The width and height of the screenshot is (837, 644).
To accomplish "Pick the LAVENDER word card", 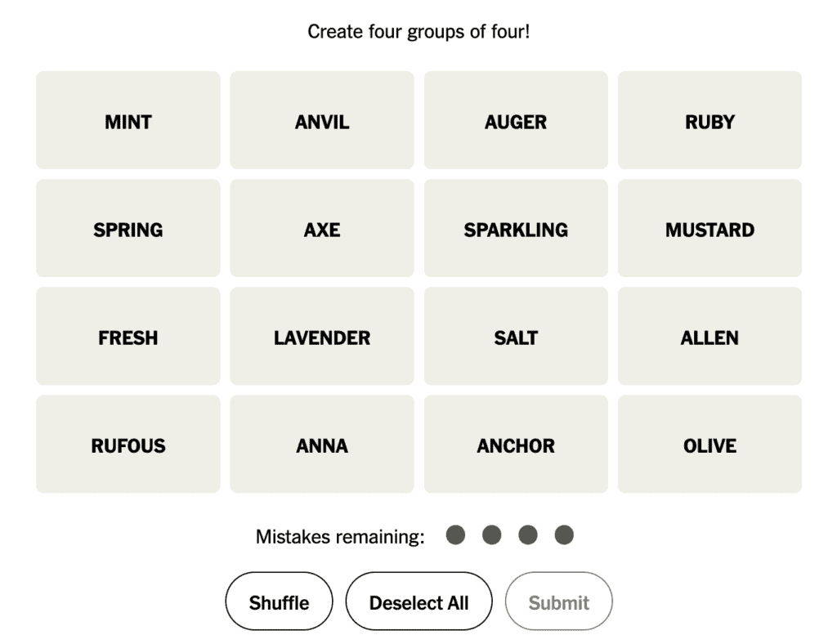I will coord(322,337).
